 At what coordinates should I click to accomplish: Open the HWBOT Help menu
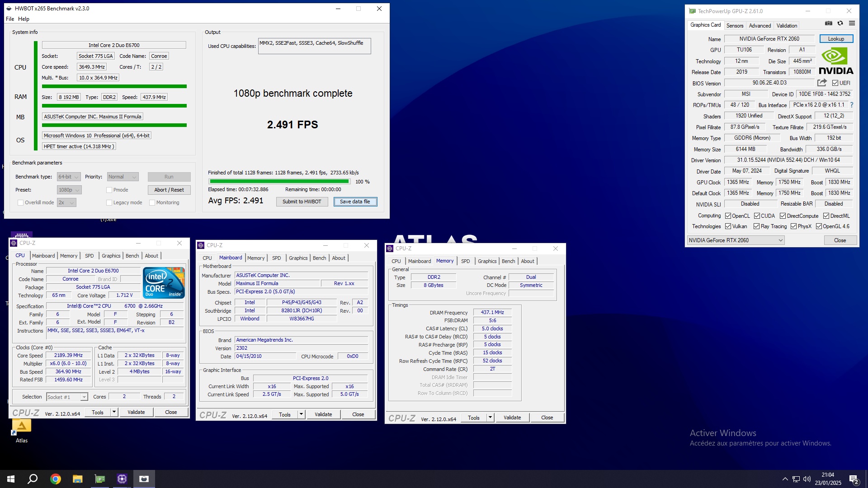[x=24, y=19]
